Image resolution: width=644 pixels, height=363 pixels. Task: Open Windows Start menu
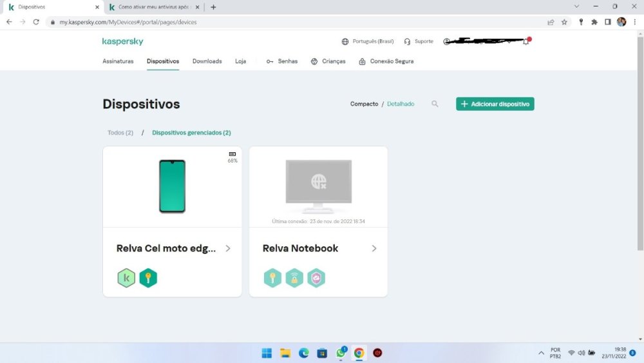point(267,353)
